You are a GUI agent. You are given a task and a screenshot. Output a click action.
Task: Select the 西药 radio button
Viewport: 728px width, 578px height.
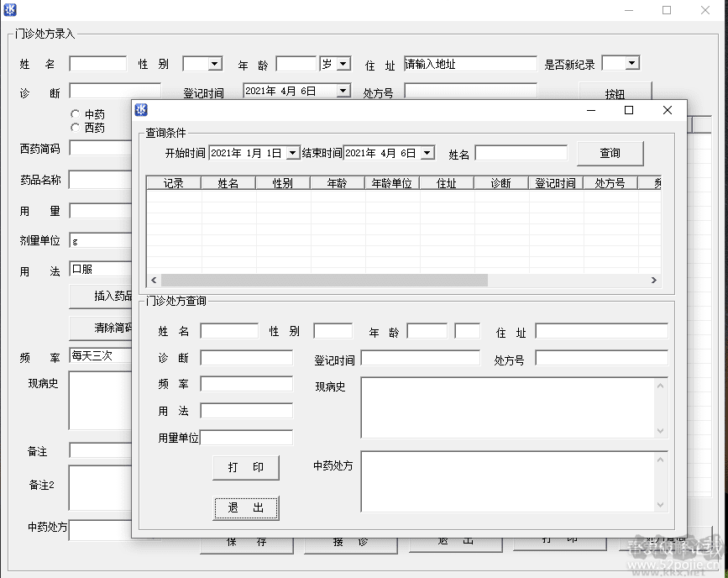pos(76,128)
